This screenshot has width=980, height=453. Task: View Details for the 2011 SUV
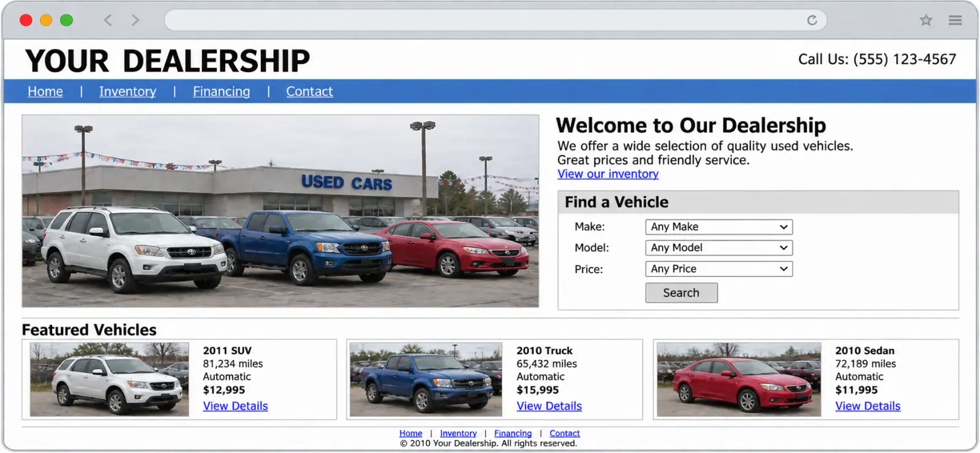[235, 406]
